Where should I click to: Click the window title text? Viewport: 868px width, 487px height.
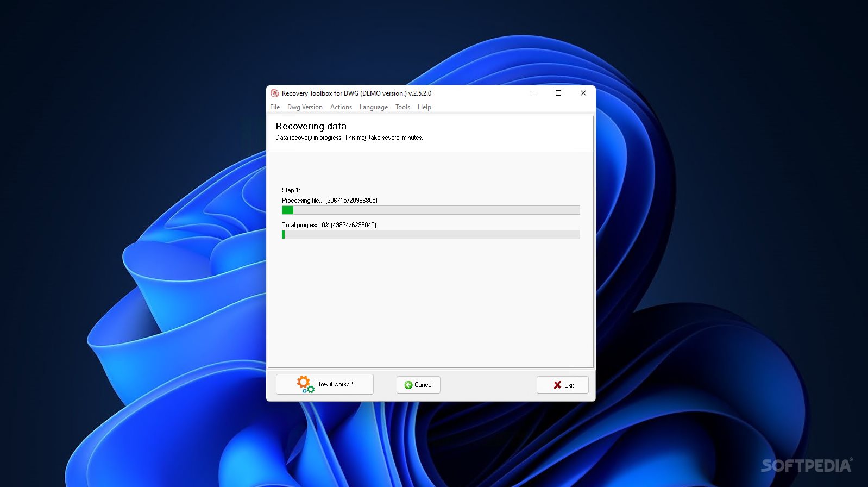pyautogui.click(x=357, y=93)
